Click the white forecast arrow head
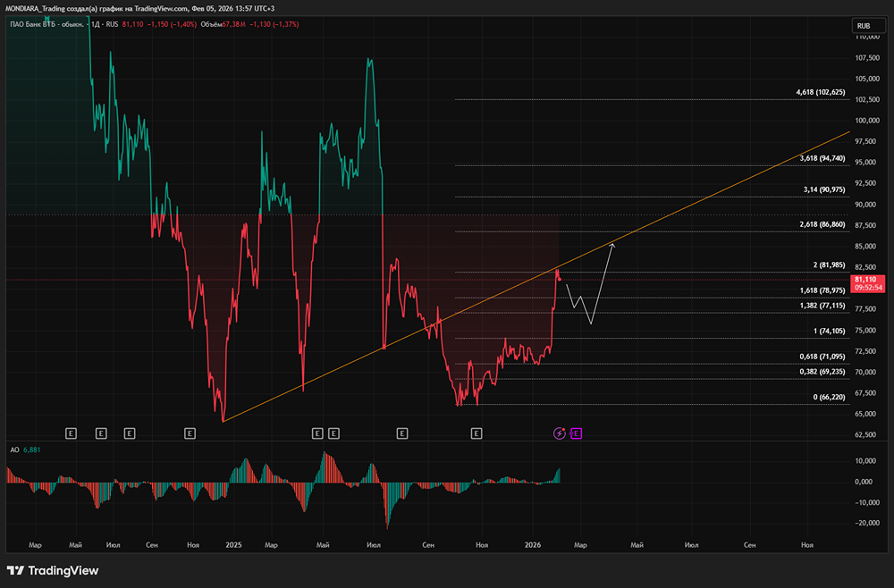Screen dimensions: 894x588 (x=611, y=246)
